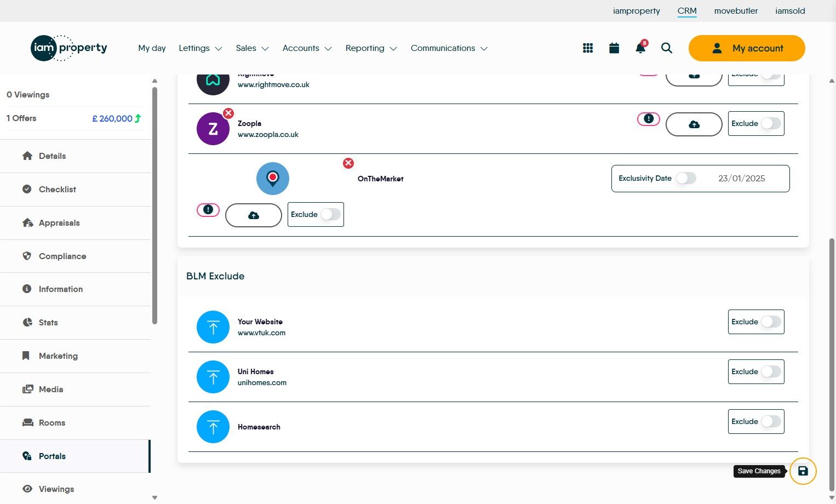This screenshot has width=836, height=504.
Task: Switch to movebutler top link
Action: coord(736,11)
